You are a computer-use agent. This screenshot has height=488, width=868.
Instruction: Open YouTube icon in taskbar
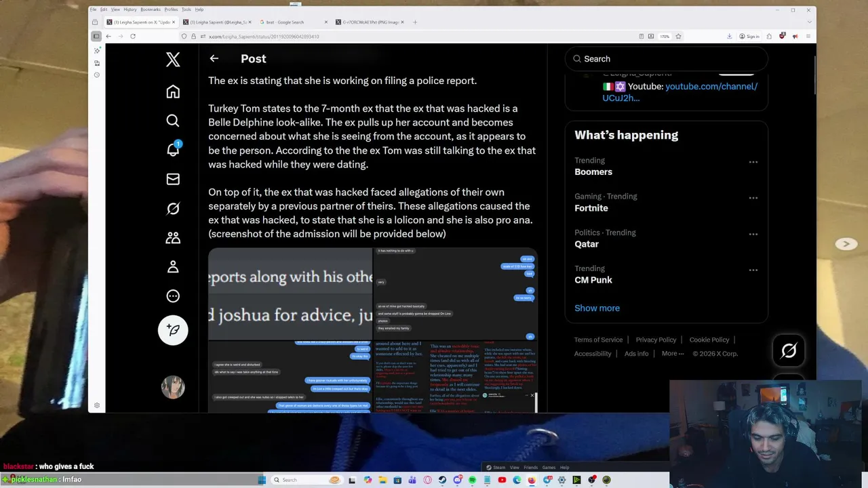(502, 480)
